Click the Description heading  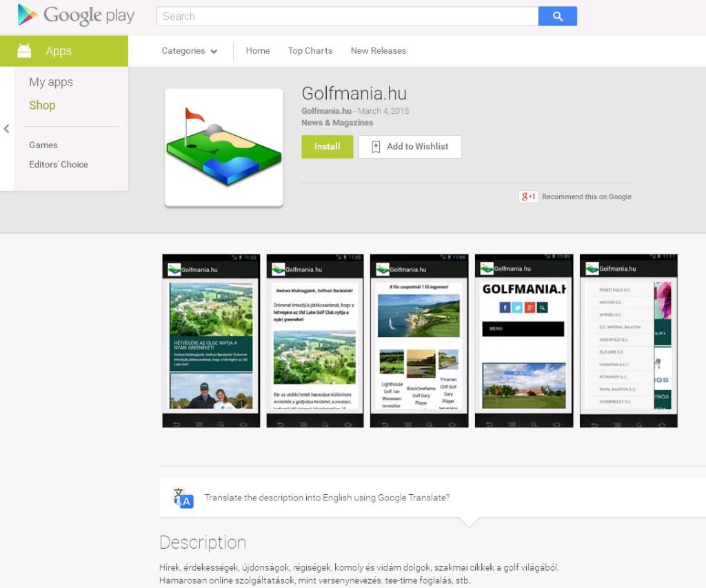click(203, 543)
